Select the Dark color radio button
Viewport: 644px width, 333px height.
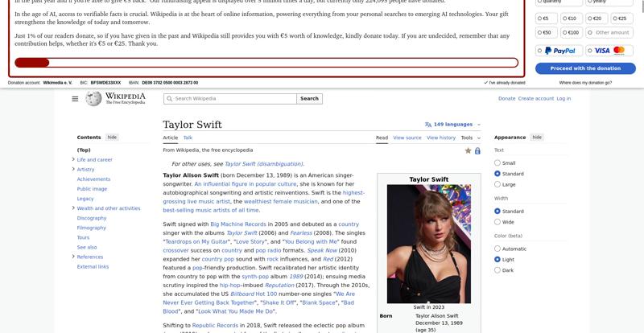tap(497, 270)
